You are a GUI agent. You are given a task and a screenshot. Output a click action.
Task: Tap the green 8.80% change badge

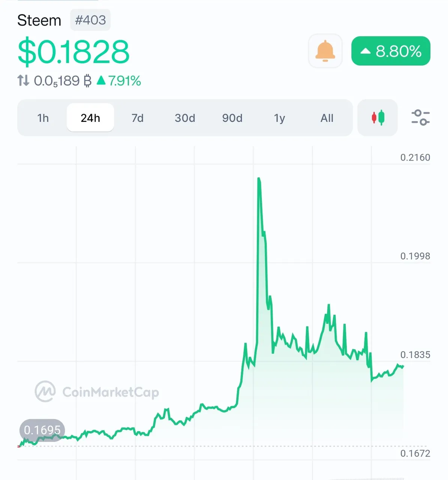click(x=391, y=51)
